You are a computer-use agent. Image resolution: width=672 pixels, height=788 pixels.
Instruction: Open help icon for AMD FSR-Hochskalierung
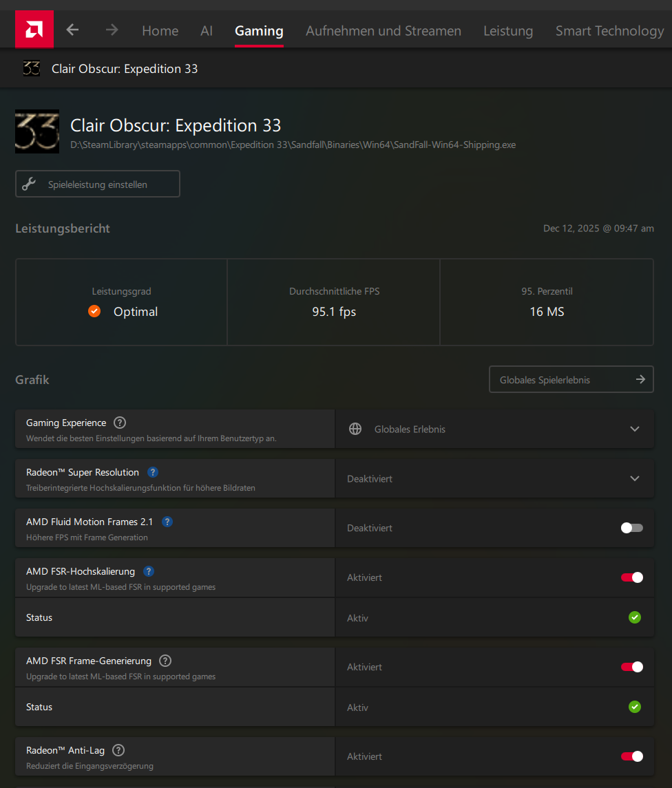(149, 571)
